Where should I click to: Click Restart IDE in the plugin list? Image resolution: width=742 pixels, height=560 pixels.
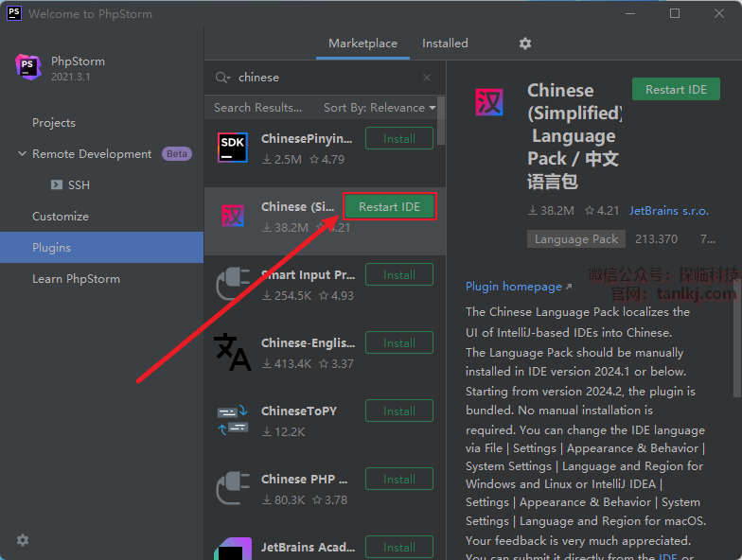(390, 206)
